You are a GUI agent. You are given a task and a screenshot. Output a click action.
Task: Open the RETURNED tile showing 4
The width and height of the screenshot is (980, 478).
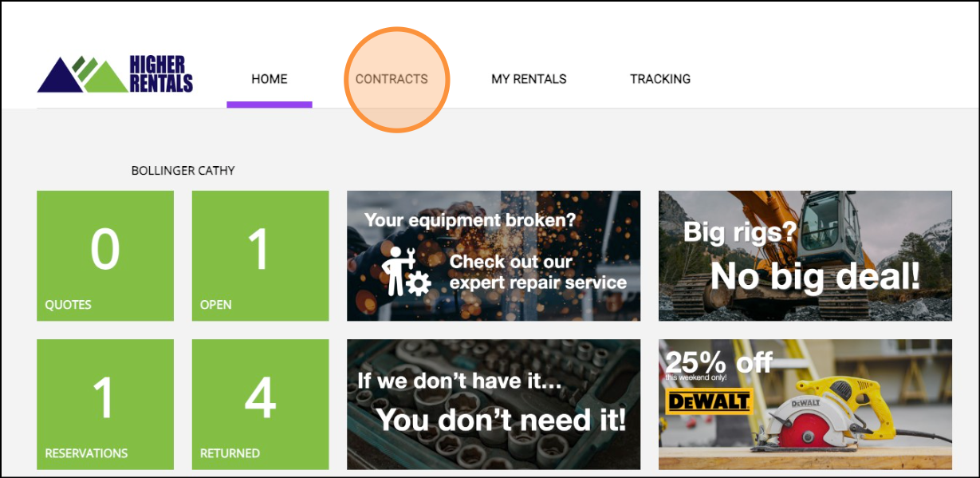(x=260, y=404)
